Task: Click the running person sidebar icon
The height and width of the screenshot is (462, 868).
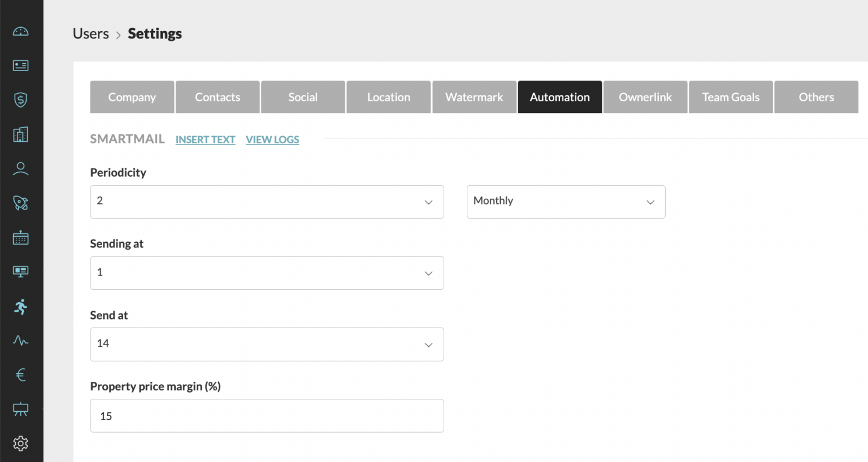Action: pyautogui.click(x=21, y=307)
